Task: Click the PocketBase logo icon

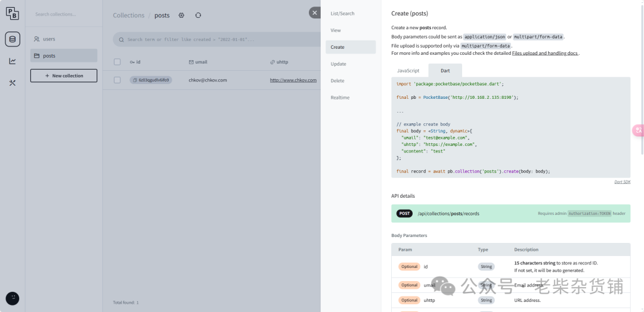Action: 12,13
